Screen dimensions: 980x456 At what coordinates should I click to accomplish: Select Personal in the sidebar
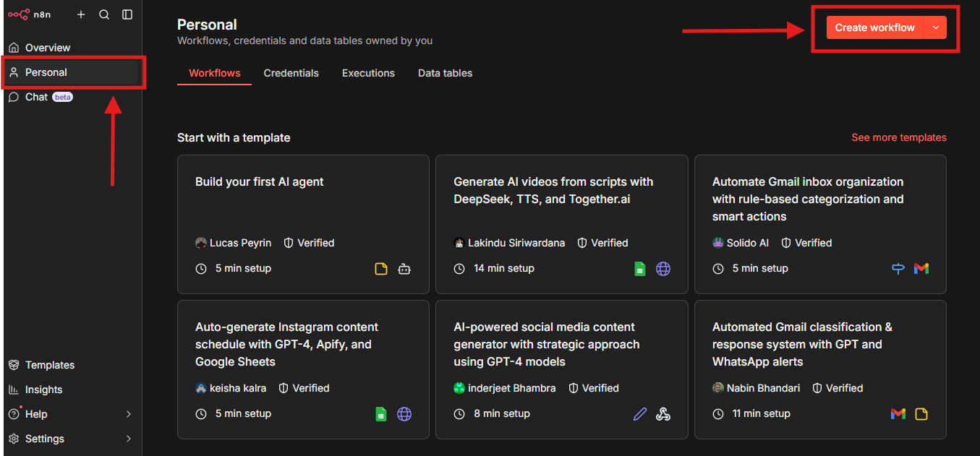46,72
